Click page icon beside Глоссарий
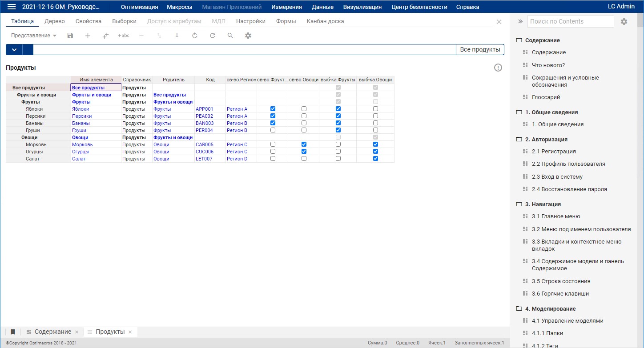The height and width of the screenshot is (348, 644). pos(525,97)
